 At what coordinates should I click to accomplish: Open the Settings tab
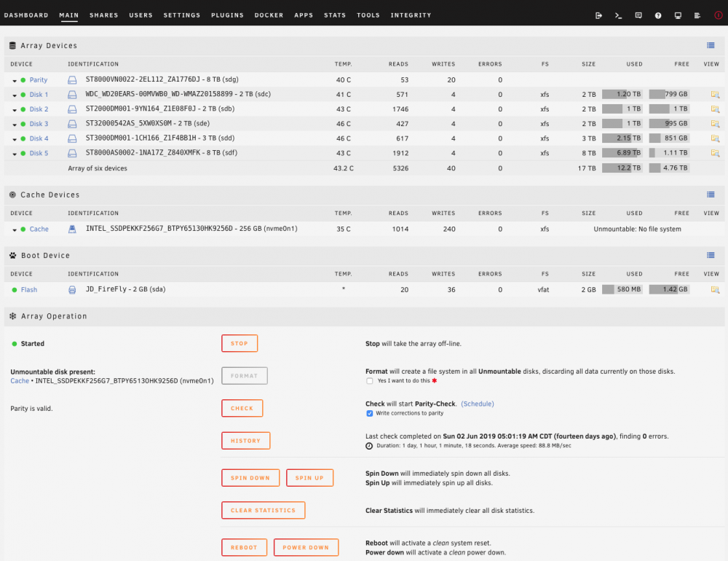point(182,15)
